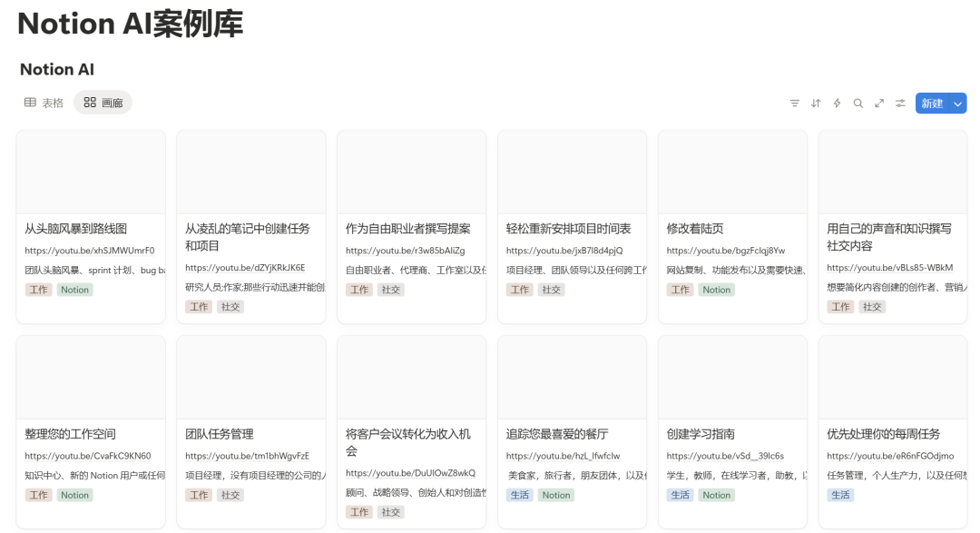
Task: Follow link youtu.be/r3w85bAliZg
Action: pos(405,251)
